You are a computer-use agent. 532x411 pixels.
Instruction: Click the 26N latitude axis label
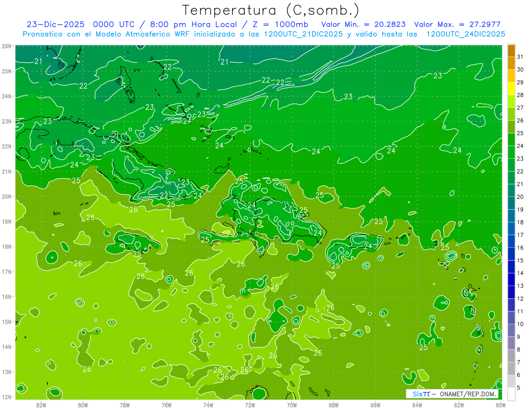coord(7,46)
